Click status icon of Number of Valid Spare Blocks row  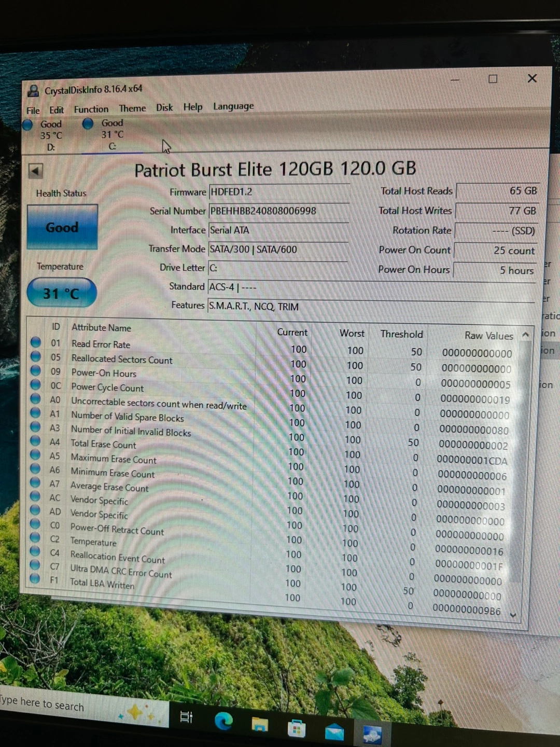coord(35,412)
